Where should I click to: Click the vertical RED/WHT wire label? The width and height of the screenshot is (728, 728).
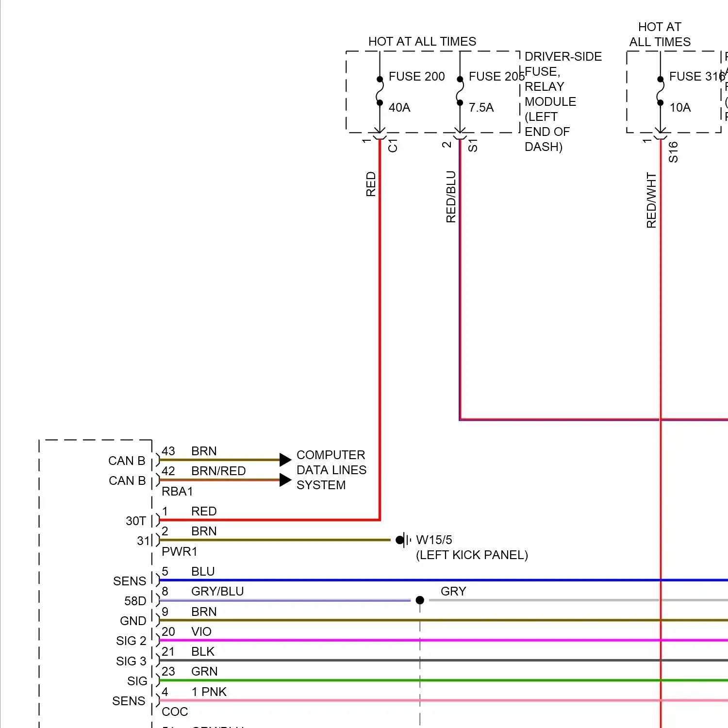pos(651,200)
